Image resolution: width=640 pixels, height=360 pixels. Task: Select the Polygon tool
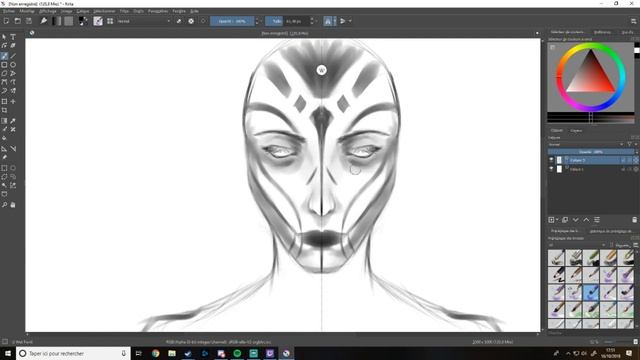4,74
